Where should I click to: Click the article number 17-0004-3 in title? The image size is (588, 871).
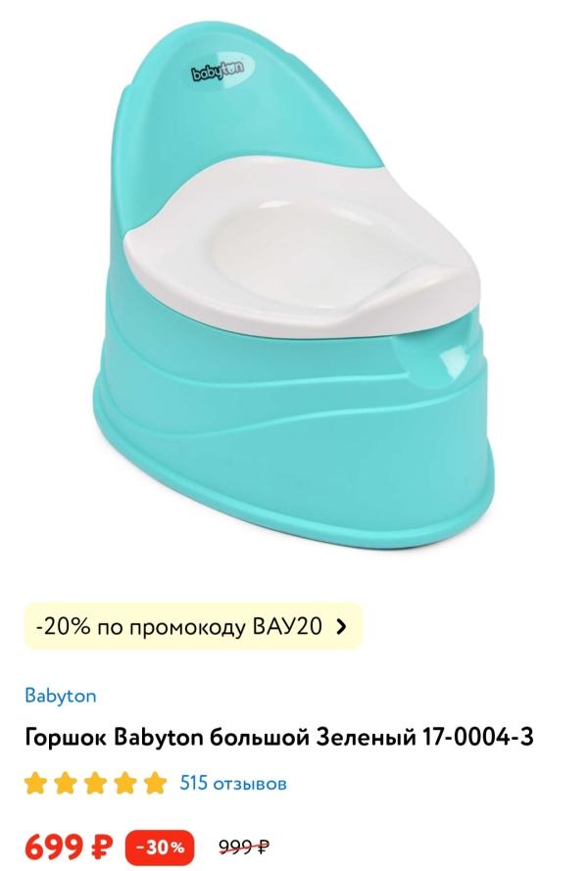(478, 737)
